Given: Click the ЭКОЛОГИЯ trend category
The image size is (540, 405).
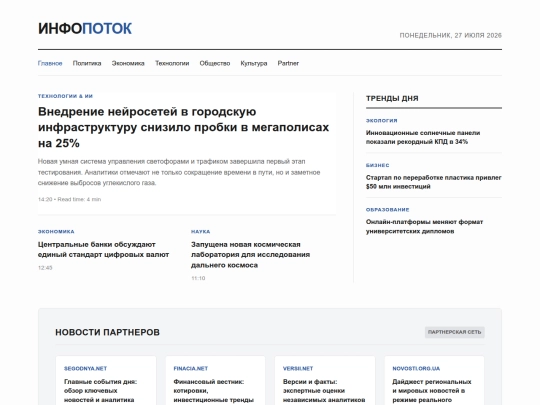Looking at the screenshot, I should pos(382,121).
